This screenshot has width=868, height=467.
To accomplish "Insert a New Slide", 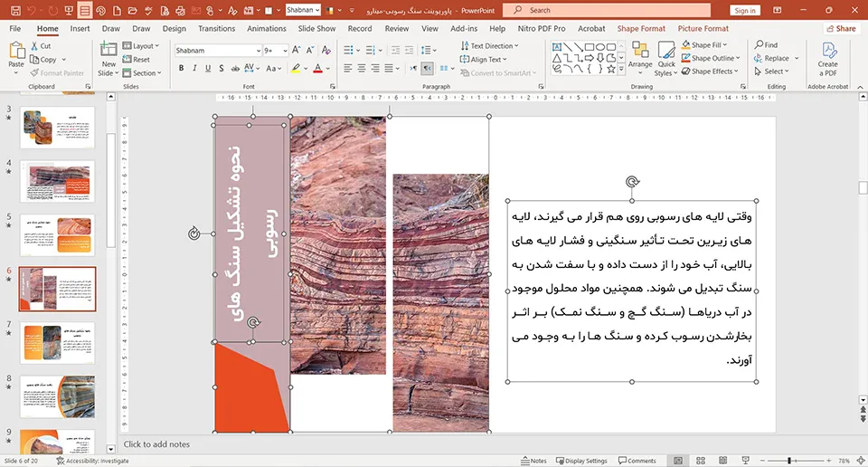I will tap(108, 59).
